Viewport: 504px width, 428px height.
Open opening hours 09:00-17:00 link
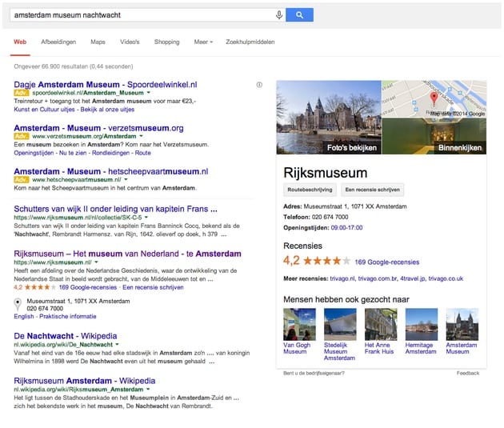(346, 227)
